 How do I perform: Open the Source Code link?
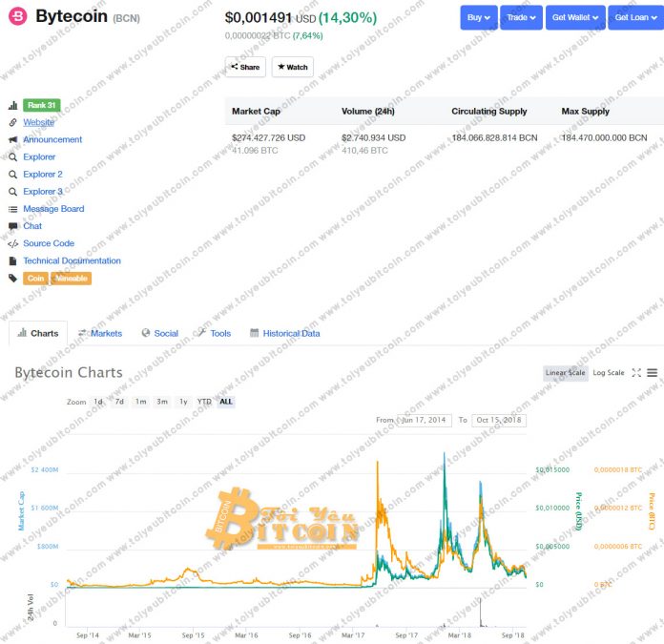(x=49, y=243)
